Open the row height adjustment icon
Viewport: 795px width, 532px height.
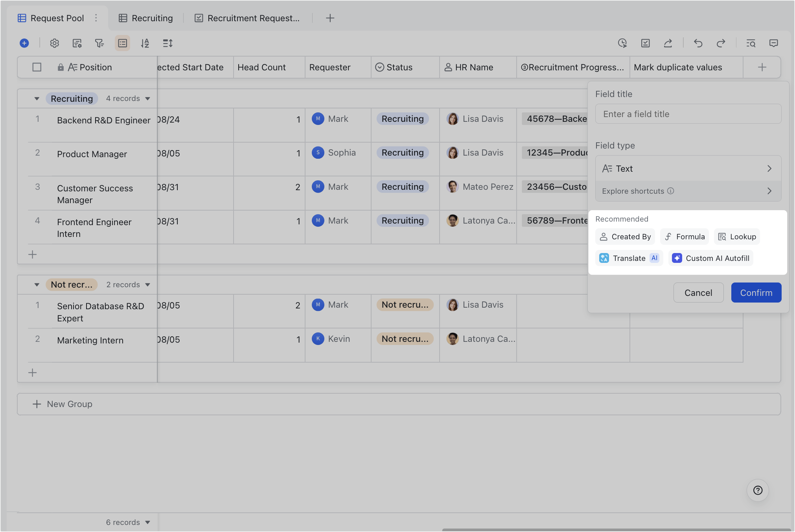pyautogui.click(x=167, y=43)
